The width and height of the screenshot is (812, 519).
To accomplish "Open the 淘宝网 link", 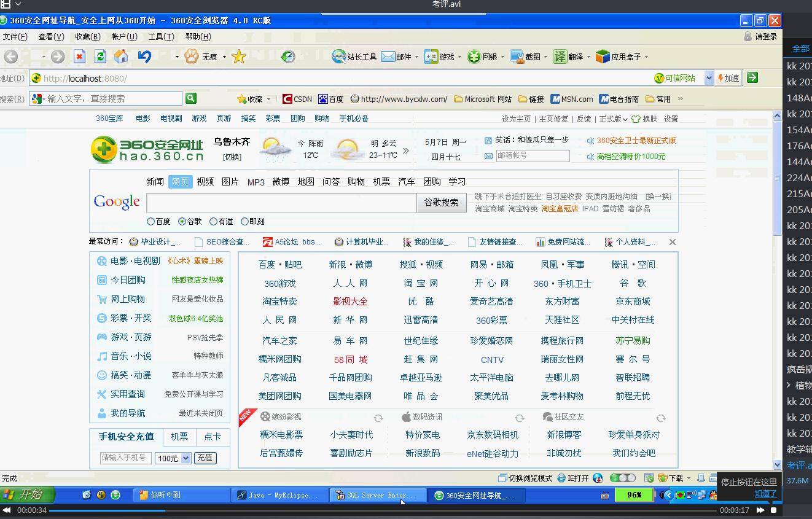I will (421, 283).
